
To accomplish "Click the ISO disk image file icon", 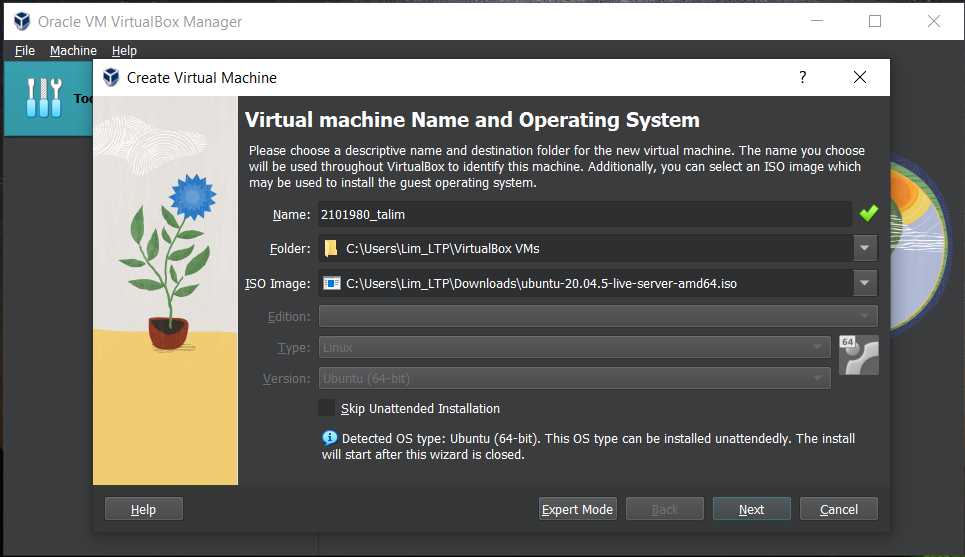I will (x=331, y=284).
